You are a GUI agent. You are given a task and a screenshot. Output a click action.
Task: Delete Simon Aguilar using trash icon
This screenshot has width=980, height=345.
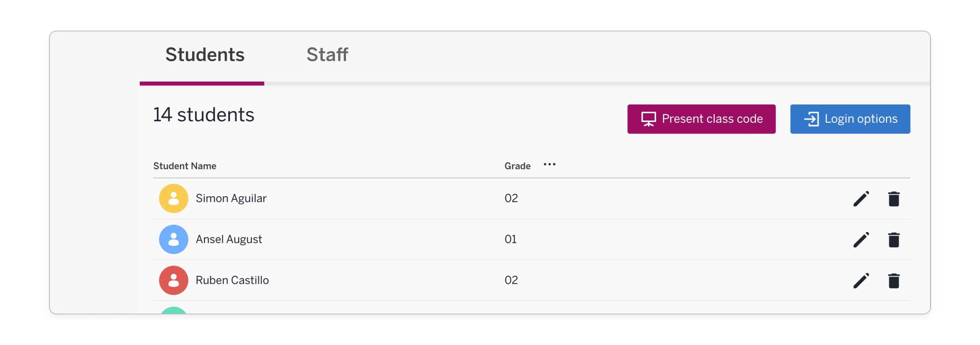pos(893,199)
